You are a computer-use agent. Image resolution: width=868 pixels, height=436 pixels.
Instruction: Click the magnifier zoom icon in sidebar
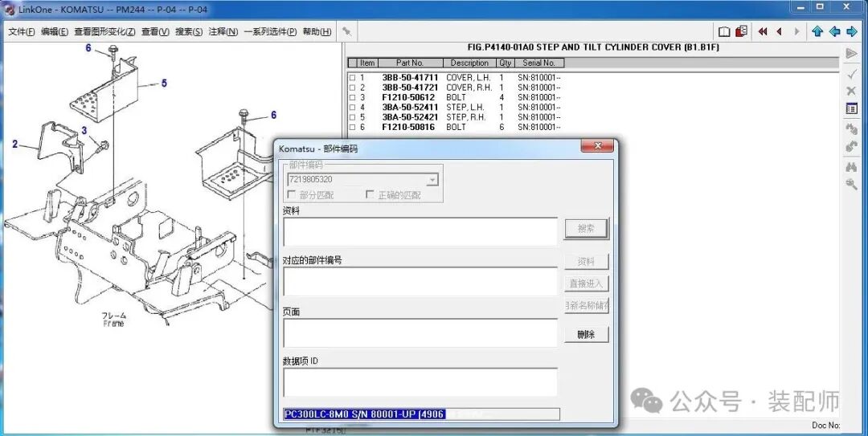(x=852, y=184)
